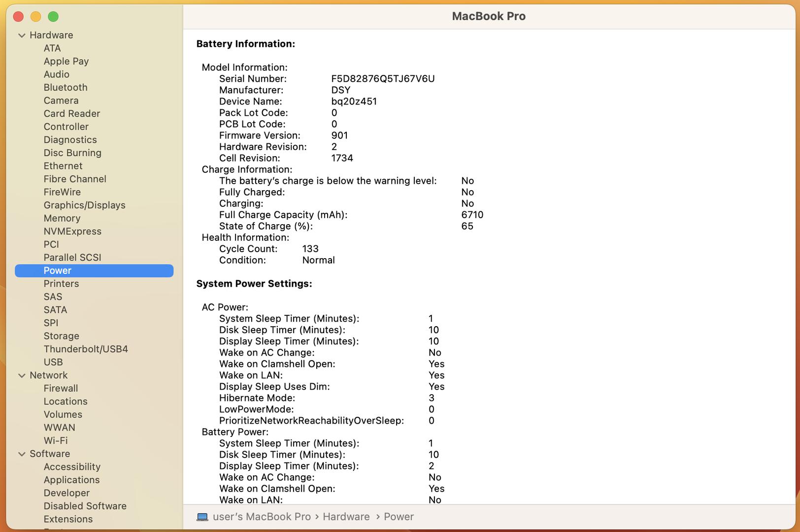Collapse the Network section chevron

click(x=22, y=375)
